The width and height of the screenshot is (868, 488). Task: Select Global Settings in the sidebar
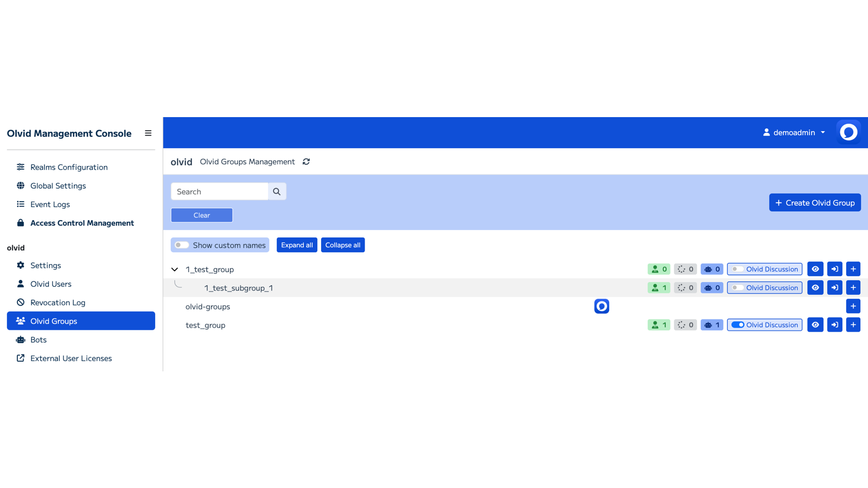coord(58,185)
